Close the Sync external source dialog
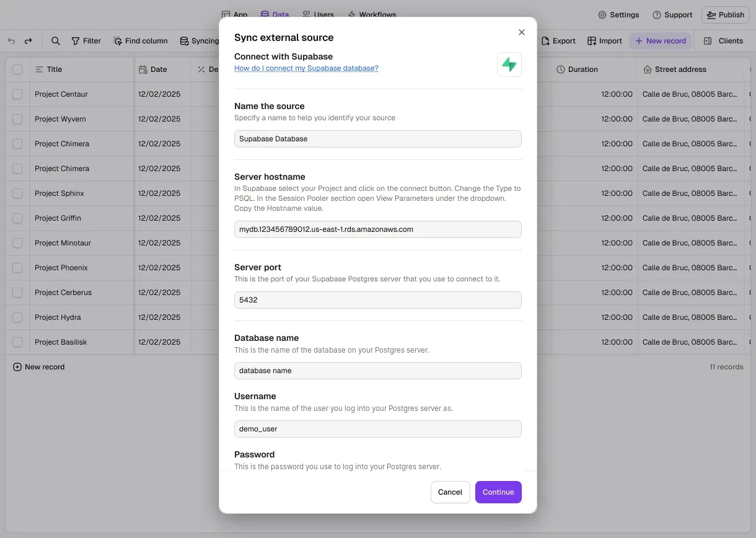Screen dimensions: 756x538 pos(521,32)
